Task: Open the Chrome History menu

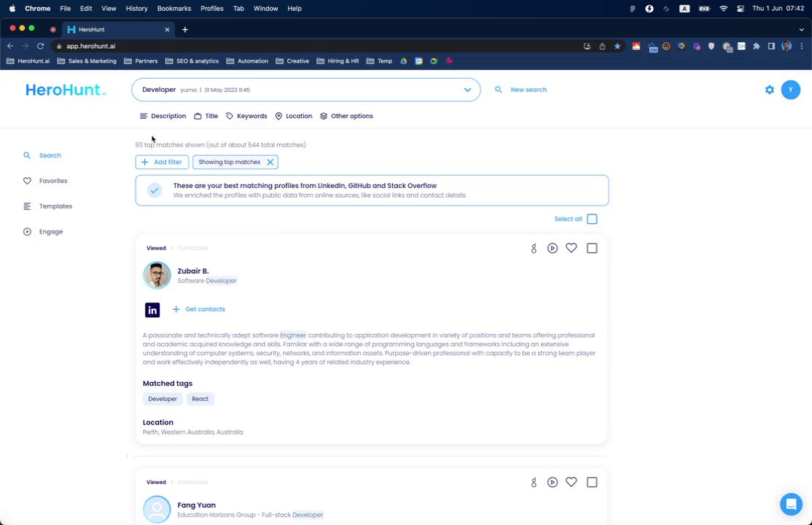Action: (x=137, y=8)
